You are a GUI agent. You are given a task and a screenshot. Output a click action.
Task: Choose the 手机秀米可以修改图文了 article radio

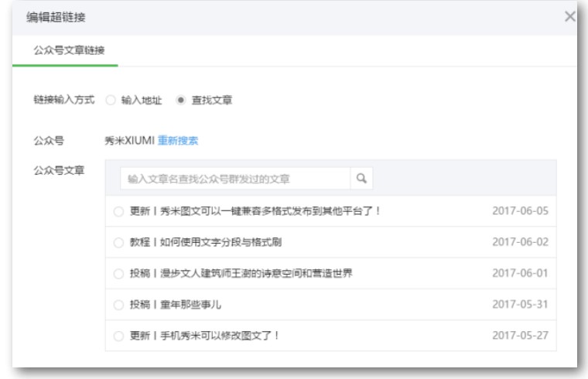point(118,336)
